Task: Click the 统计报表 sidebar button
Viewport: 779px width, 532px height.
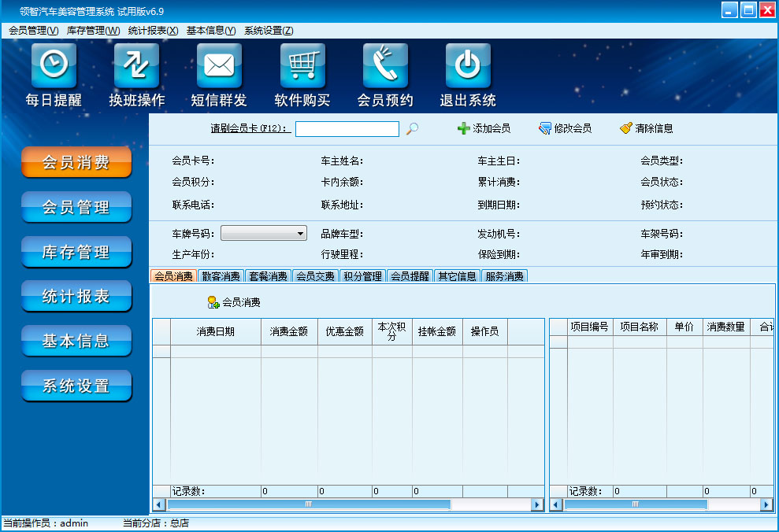Action: click(x=76, y=296)
